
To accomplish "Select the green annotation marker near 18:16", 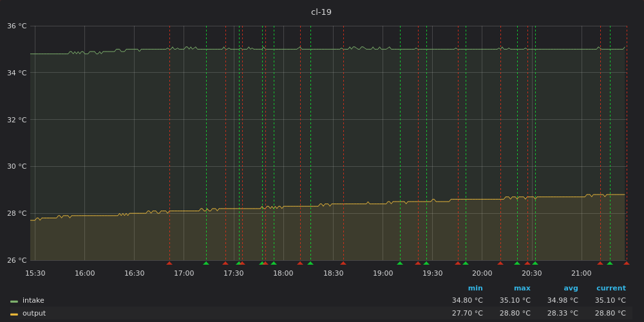I will tap(310, 263).
